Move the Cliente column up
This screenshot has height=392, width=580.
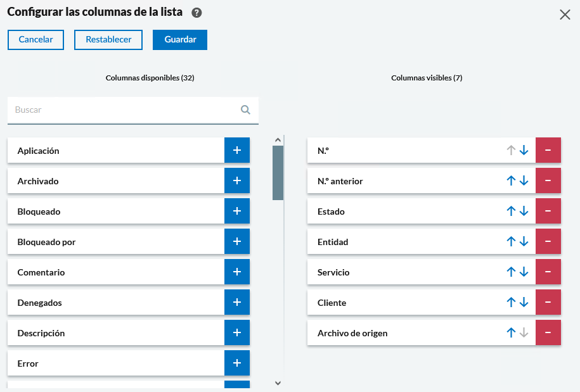pos(511,303)
